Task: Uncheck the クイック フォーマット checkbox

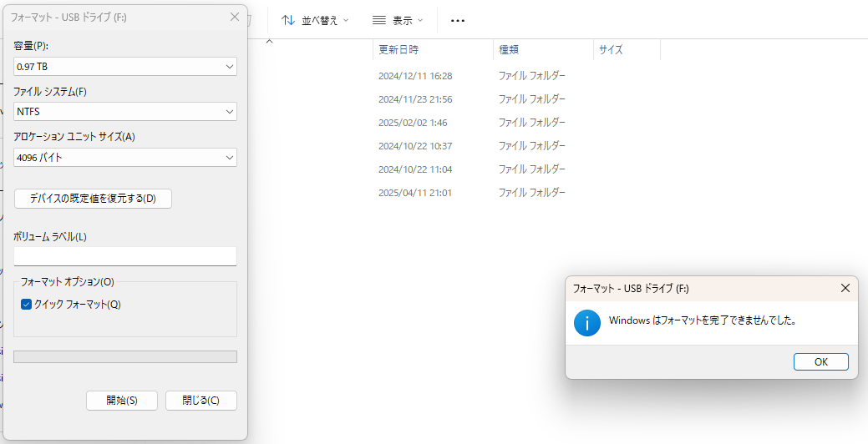Action: click(x=26, y=305)
